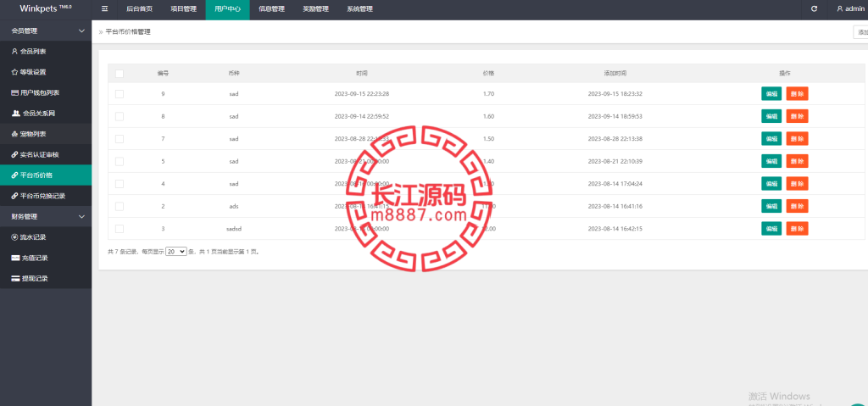Screen dimensions: 868x406
Task: Toggle the select-all header checkbox
Action: point(120,74)
